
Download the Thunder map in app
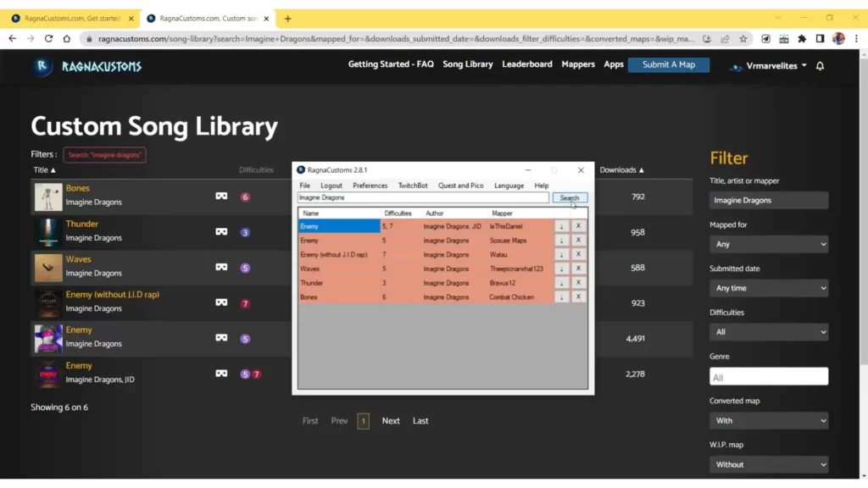pyautogui.click(x=561, y=283)
